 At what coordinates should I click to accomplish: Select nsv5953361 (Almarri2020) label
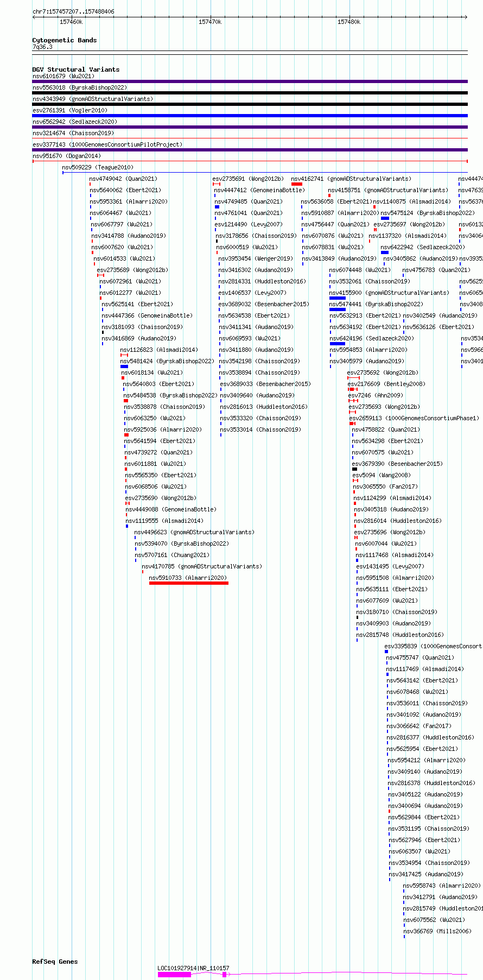(129, 201)
